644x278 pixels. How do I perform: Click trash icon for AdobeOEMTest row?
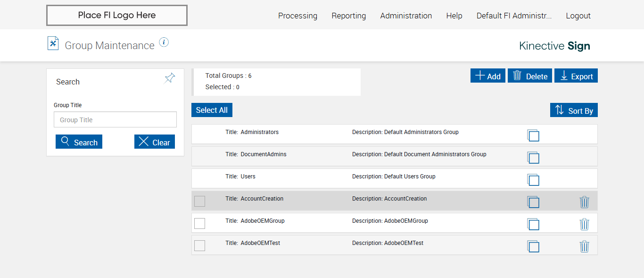click(x=584, y=246)
